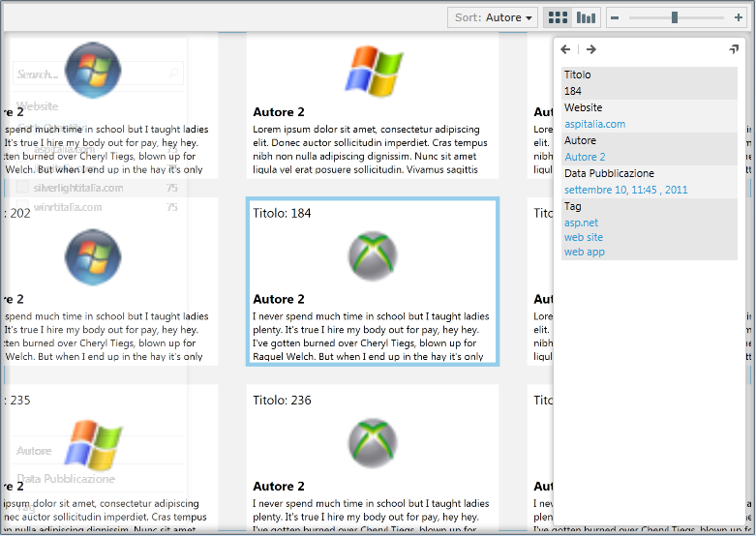The height and width of the screenshot is (536, 756).
Task: Open the Sort: Autore dropdown
Action: point(493,17)
